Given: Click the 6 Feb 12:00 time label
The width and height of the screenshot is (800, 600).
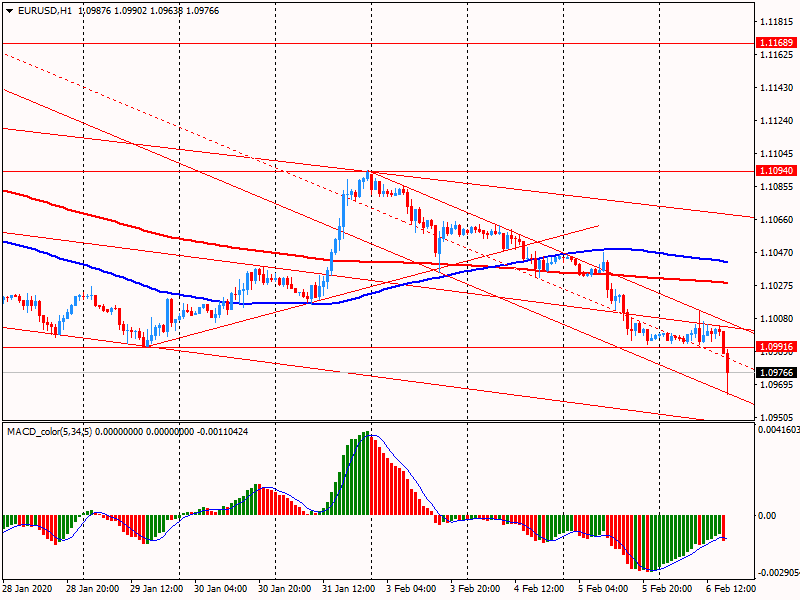Looking at the screenshot, I should click(x=731, y=589).
